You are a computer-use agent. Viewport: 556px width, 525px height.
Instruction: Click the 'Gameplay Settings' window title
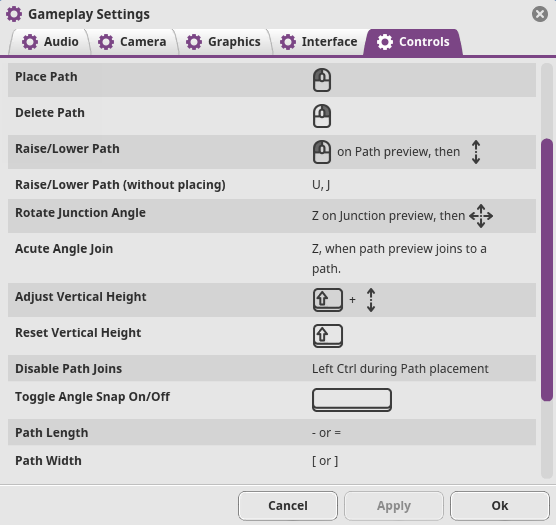[89, 14]
